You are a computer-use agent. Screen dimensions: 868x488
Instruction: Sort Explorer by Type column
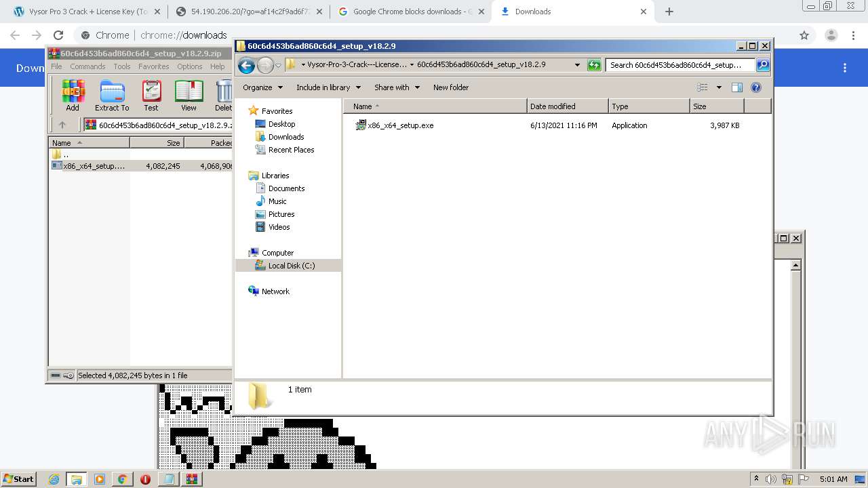point(649,106)
